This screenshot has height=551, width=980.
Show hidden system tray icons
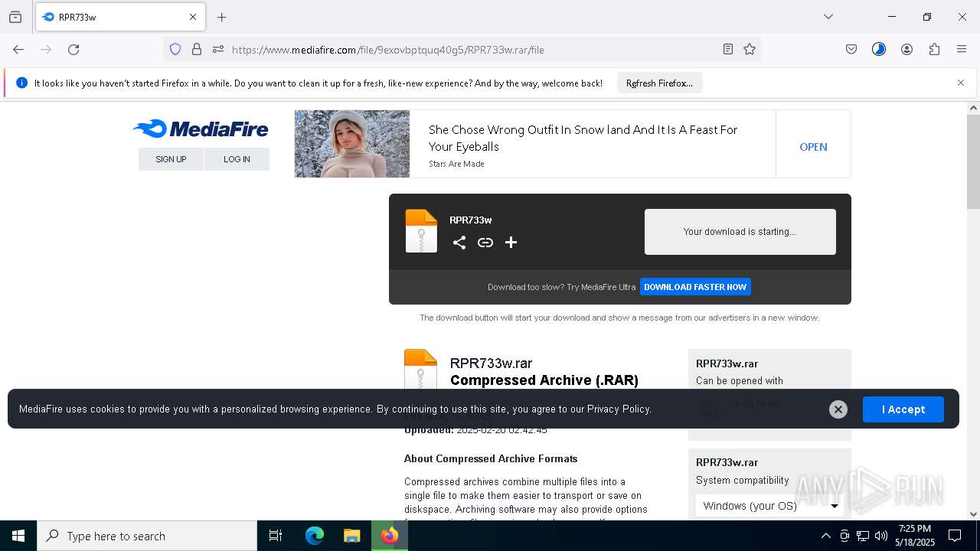point(825,536)
